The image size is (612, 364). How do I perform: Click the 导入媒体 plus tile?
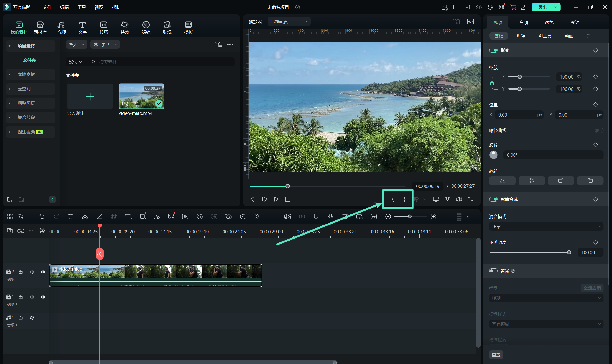tap(90, 96)
